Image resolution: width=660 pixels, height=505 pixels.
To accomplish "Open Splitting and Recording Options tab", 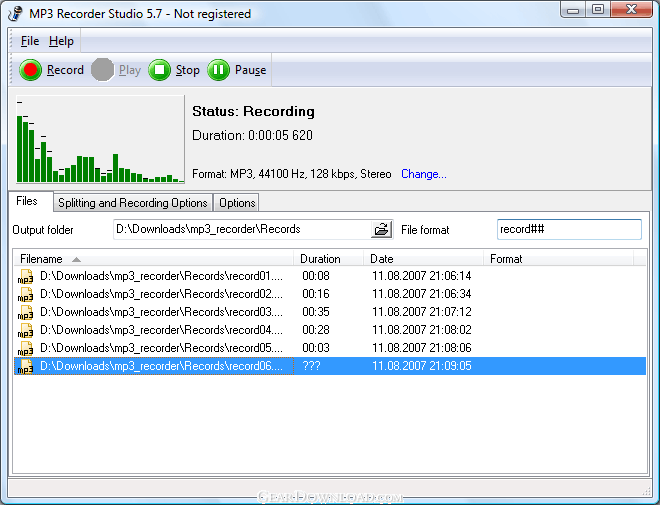I will coord(133,203).
